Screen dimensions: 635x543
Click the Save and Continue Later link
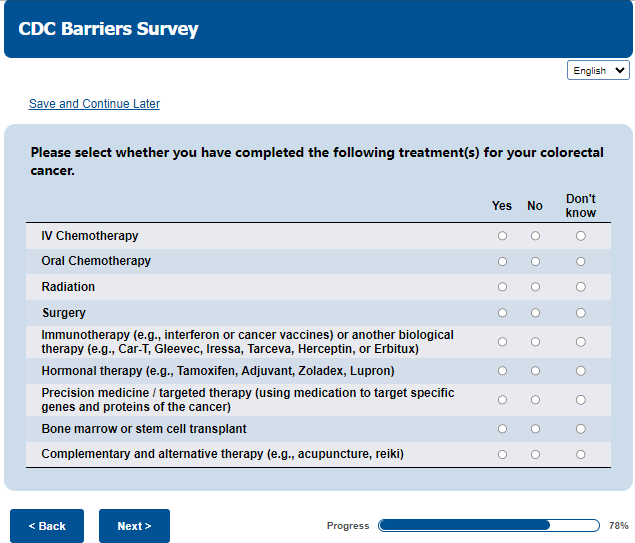coord(94,104)
